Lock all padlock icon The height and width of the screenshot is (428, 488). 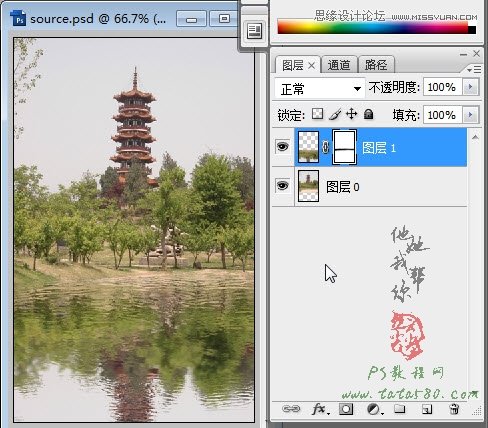pos(368,114)
